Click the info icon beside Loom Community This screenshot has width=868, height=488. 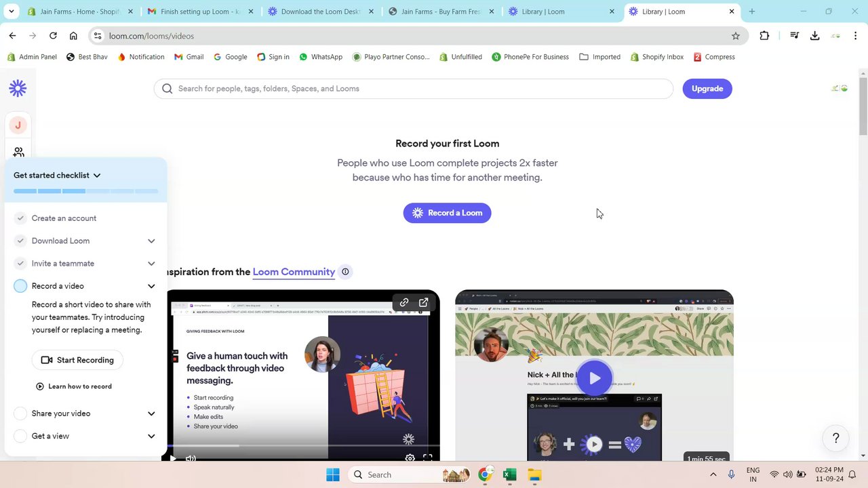tap(345, 272)
